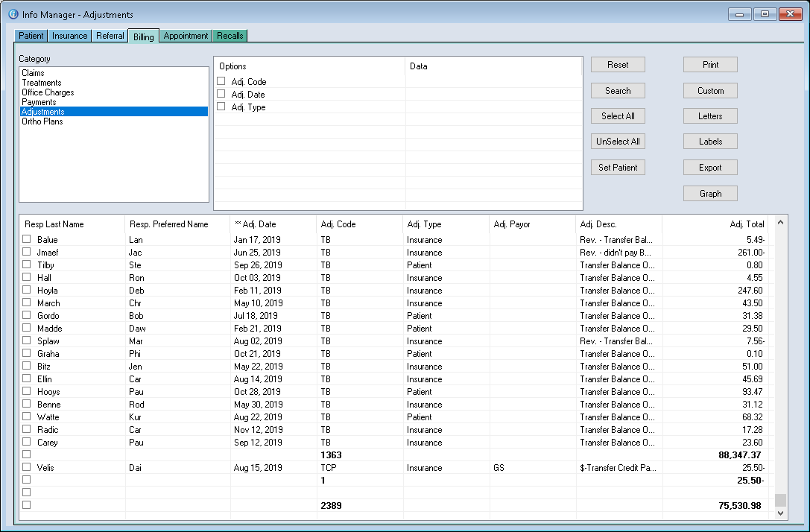Click the Info Manager title bar icon
The width and height of the screenshot is (810, 532).
point(13,14)
